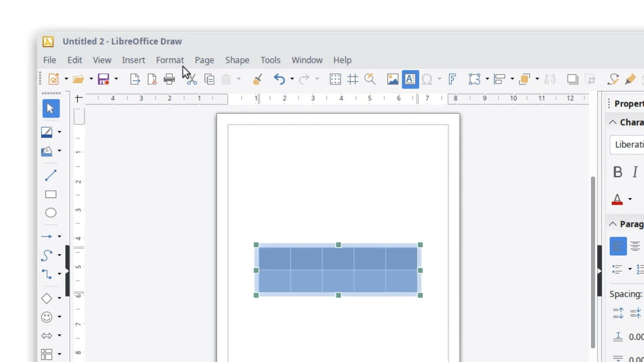Select the Symbol Shapes smiley tool
The width and height of the screenshot is (644, 362).
(x=47, y=317)
